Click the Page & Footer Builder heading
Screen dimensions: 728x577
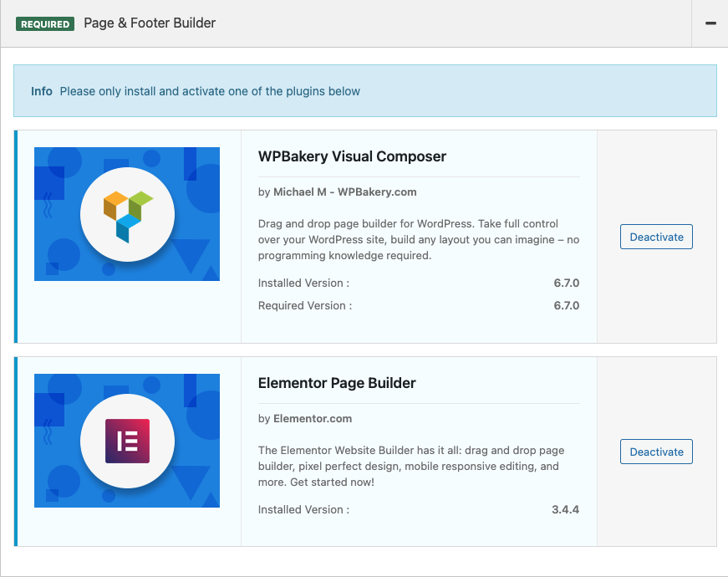coord(150,23)
